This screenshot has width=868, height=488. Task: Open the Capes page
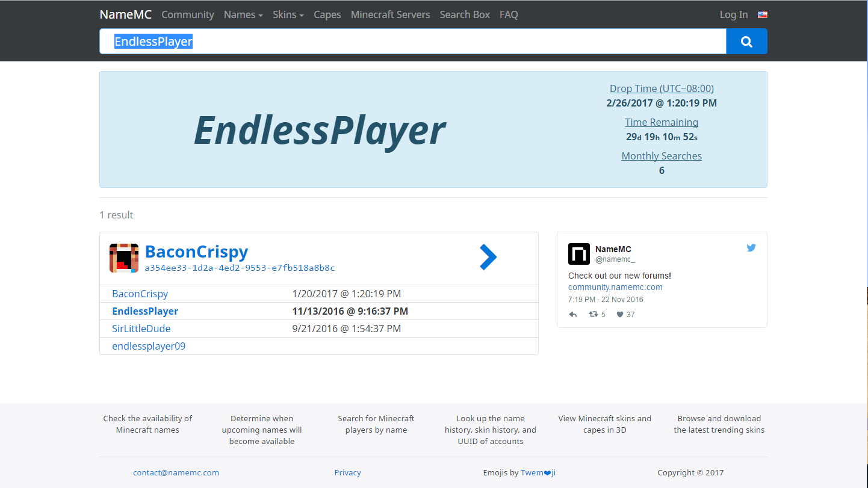(x=327, y=14)
